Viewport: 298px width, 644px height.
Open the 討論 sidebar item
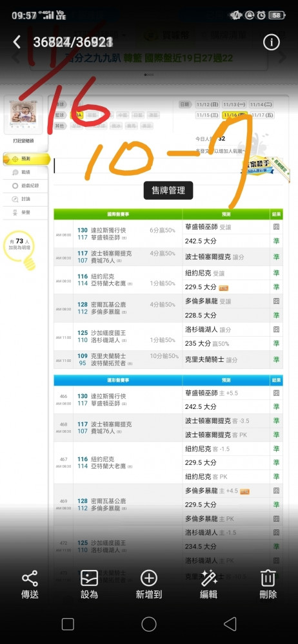[x=21, y=199]
